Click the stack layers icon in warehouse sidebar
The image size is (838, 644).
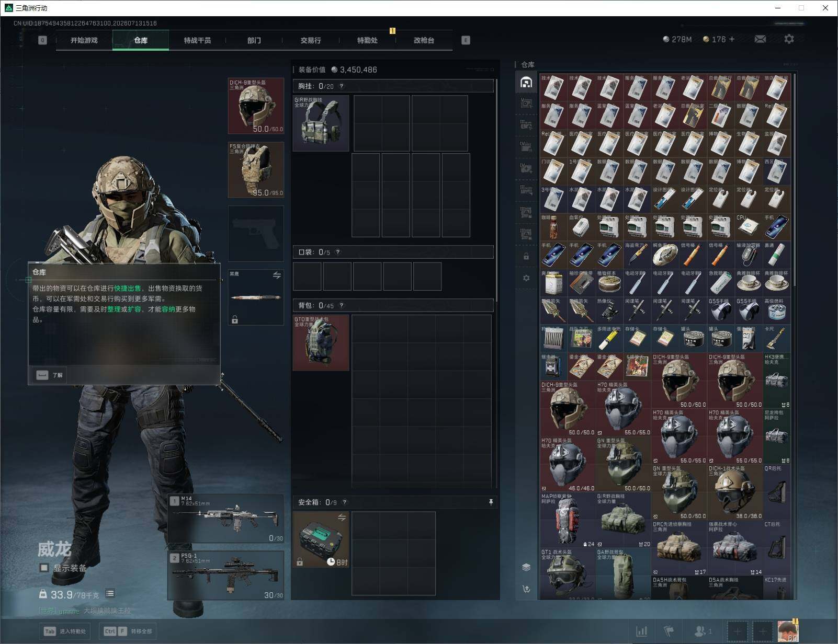526,567
